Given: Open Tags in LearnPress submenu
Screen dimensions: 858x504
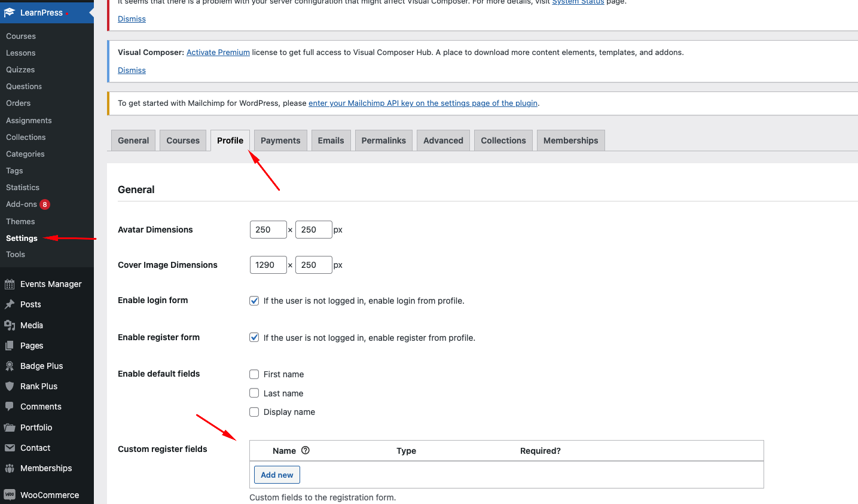Looking at the screenshot, I should tap(14, 170).
